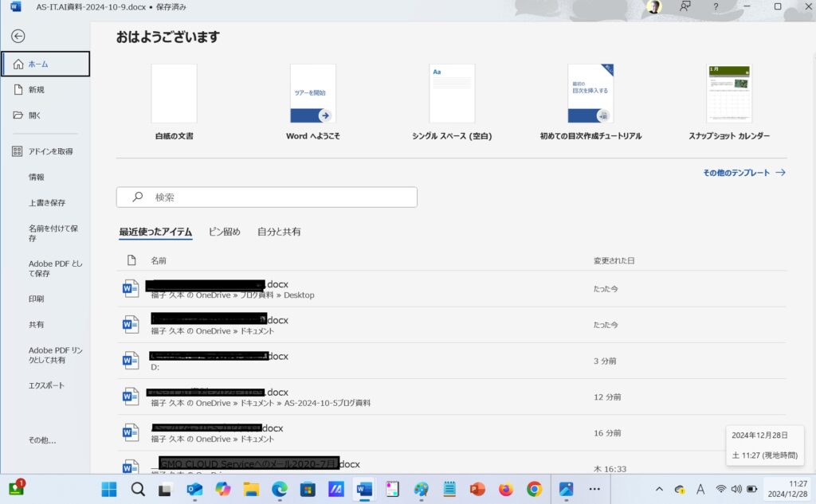
Task: Open the docx modified 16 分前
Action: 452,432
